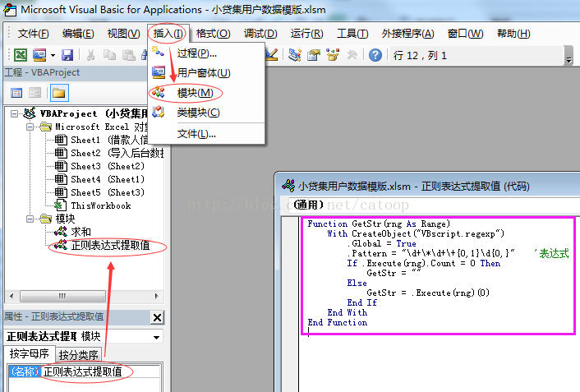This screenshot has height=392, width=580.
Task: Switch to 按字母序 tab
Action: [30, 353]
